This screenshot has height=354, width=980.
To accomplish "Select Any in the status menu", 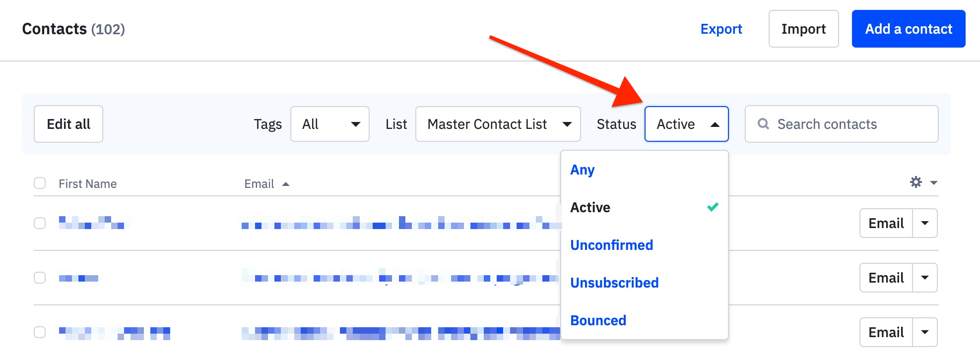I will click(x=582, y=170).
